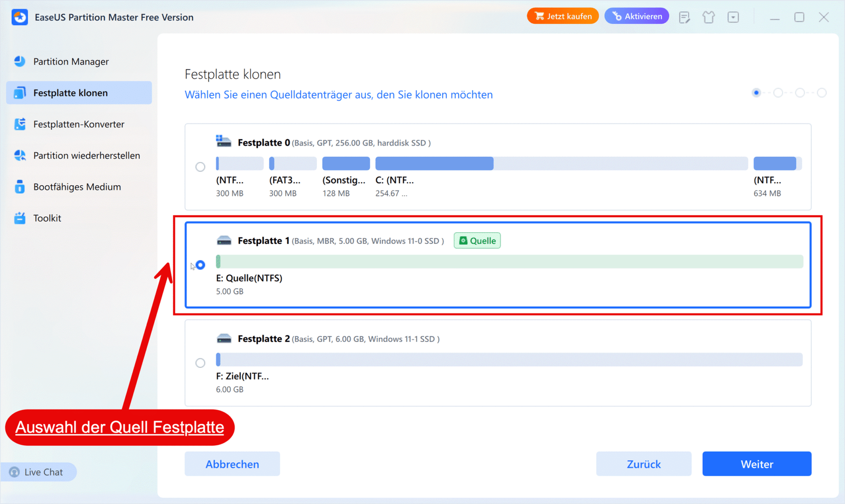Select the Festplatte klonen disk icon
Viewport: 845px width, 504px height.
click(x=20, y=92)
